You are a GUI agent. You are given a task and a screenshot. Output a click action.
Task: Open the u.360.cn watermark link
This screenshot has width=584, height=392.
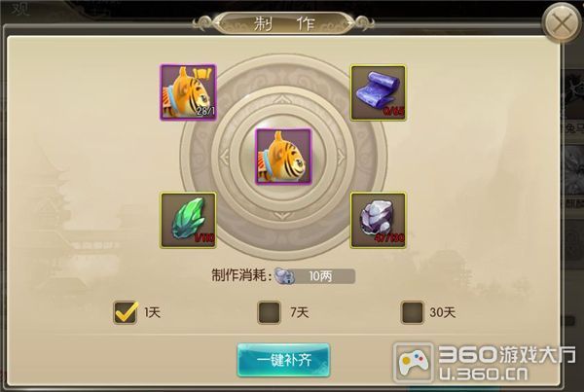484,374
